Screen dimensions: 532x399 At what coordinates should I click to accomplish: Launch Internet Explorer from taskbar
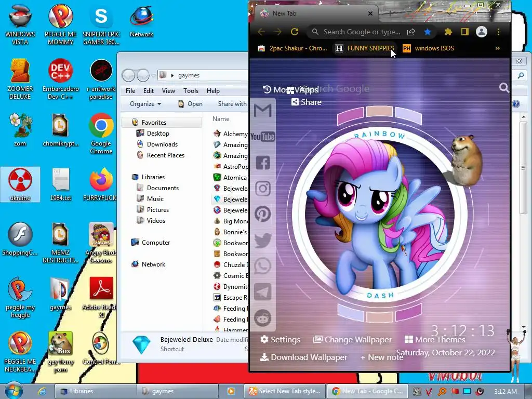pos(42,391)
